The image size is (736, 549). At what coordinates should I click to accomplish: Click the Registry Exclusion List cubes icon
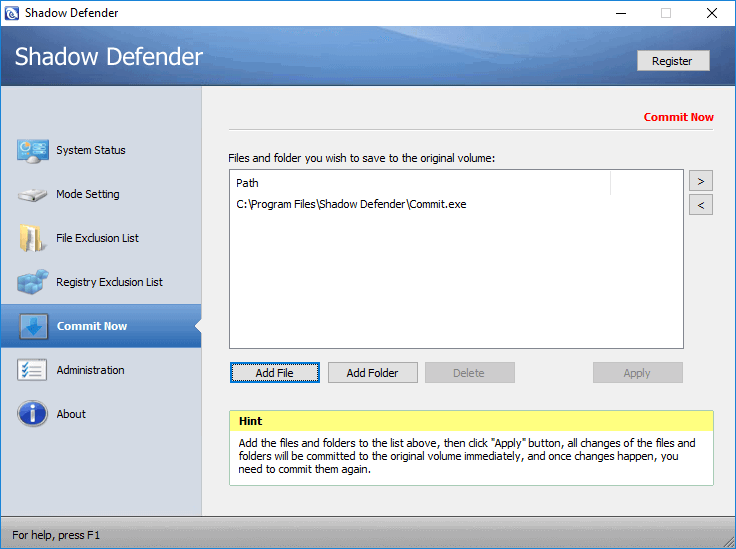click(32, 282)
